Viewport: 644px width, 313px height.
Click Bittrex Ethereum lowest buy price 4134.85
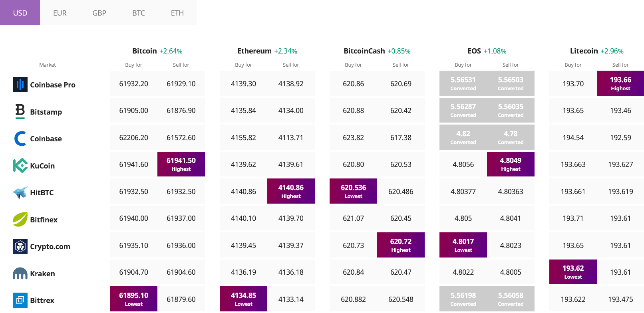243,299
